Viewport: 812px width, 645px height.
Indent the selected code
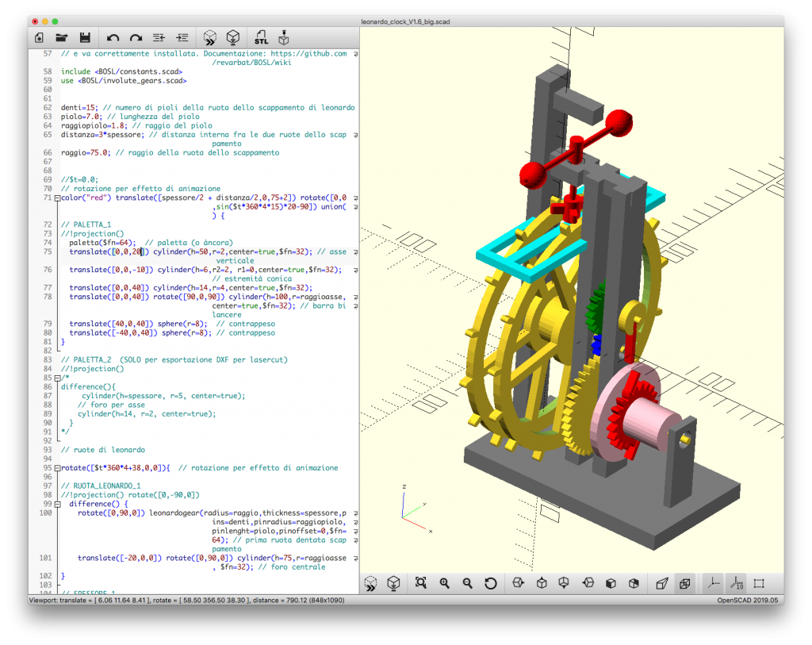(x=182, y=37)
